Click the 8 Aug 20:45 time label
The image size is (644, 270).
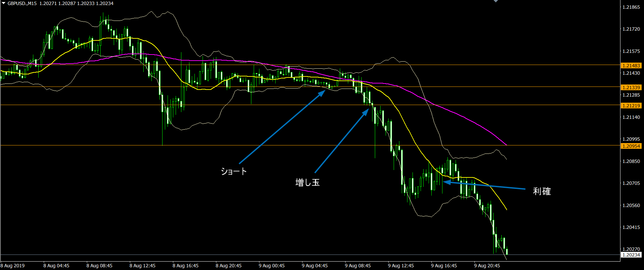pos(228,266)
